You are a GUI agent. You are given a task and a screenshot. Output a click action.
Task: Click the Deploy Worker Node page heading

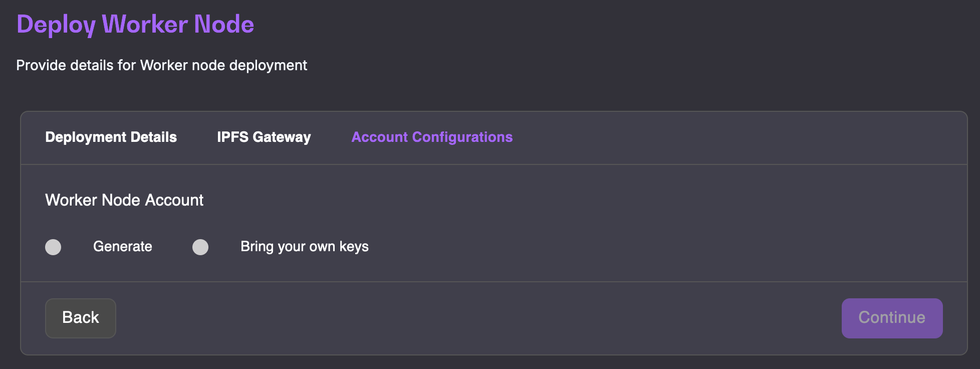(x=135, y=25)
